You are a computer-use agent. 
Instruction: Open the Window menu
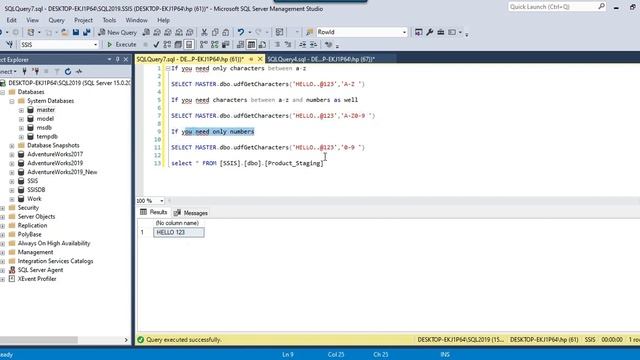(136, 20)
